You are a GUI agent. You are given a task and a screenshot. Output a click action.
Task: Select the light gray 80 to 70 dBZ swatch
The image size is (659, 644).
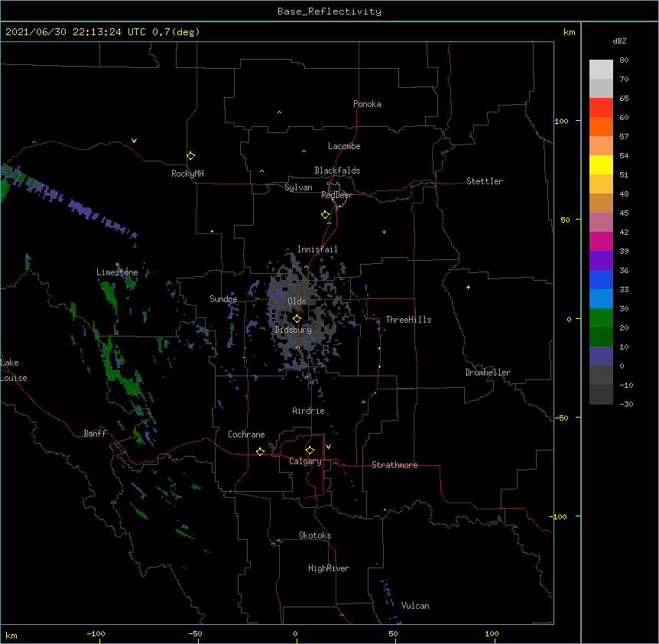click(x=601, y=69)
